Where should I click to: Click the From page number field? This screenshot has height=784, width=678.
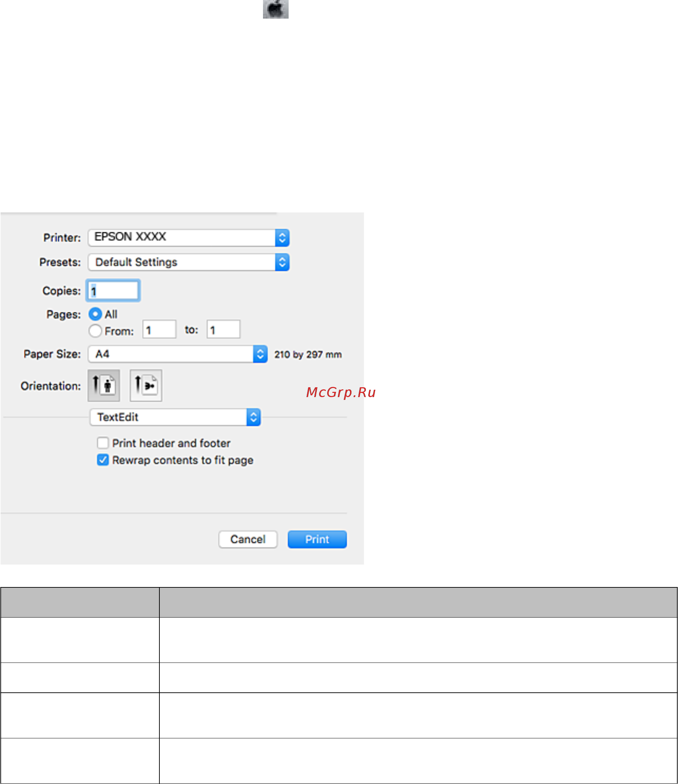(x=159, y=330)
